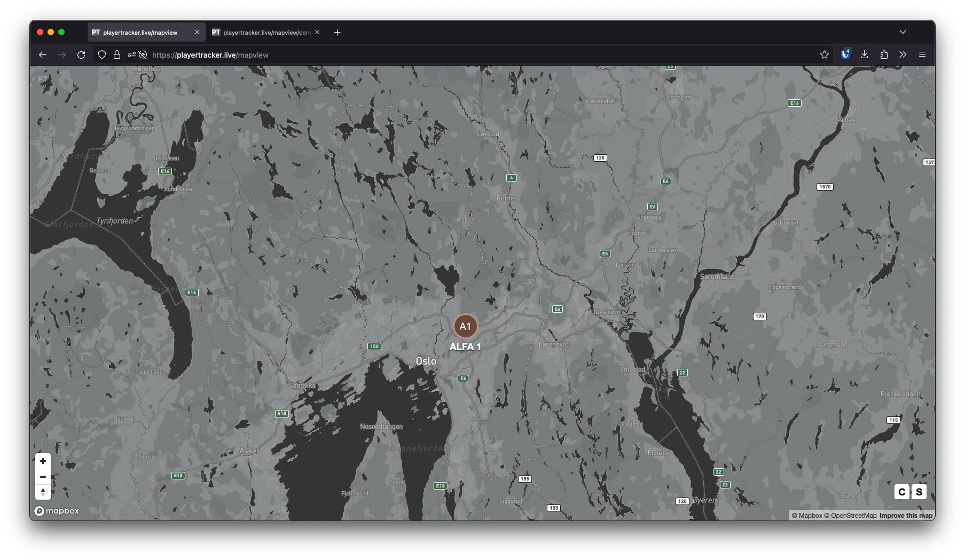
Task: Click the Flateby map label
Action: click(x=658, y=453)
